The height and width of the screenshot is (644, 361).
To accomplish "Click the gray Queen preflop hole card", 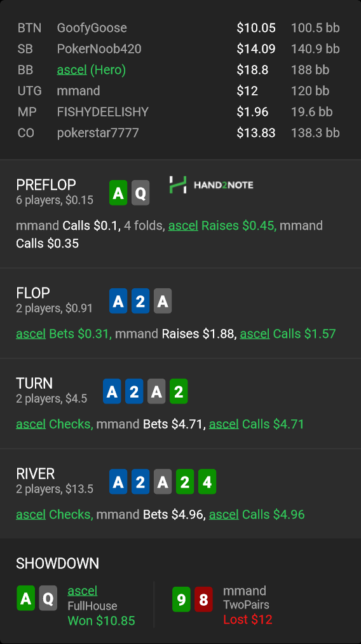I will point(140,193).
